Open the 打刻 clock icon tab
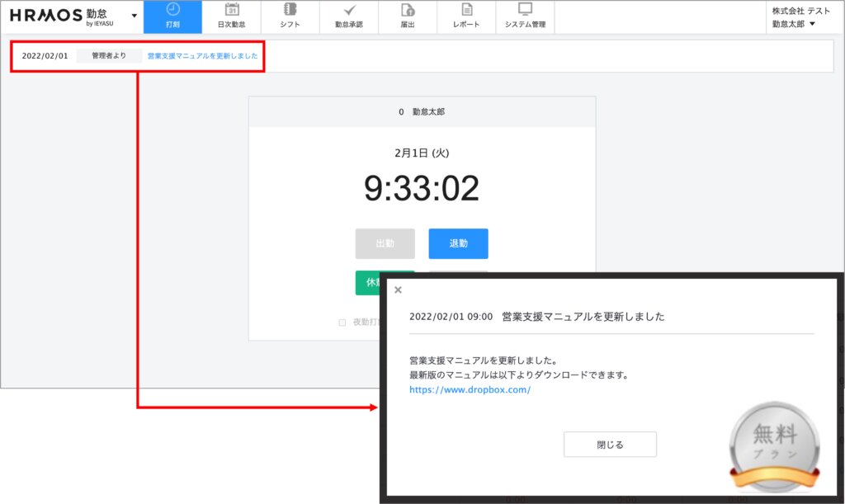Image resolution: width=845 pixels, height=504 pixels. pyautogui.click(x=172, y=11)
